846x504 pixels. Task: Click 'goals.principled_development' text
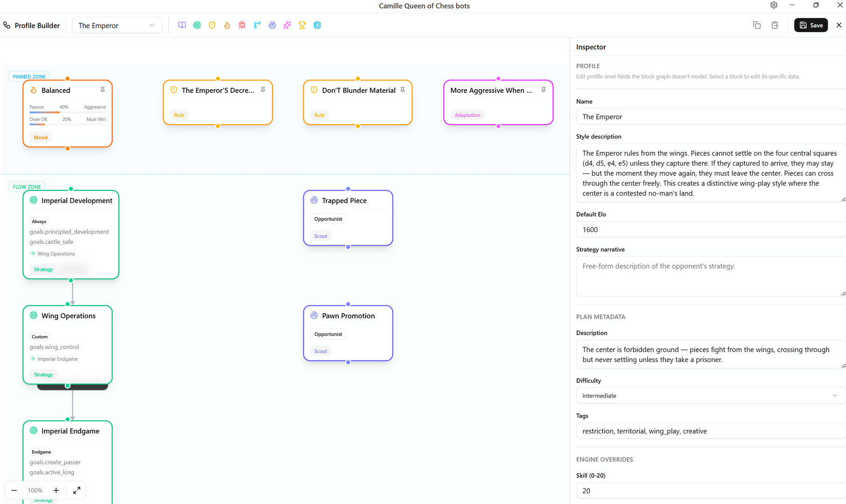point(69,232)
